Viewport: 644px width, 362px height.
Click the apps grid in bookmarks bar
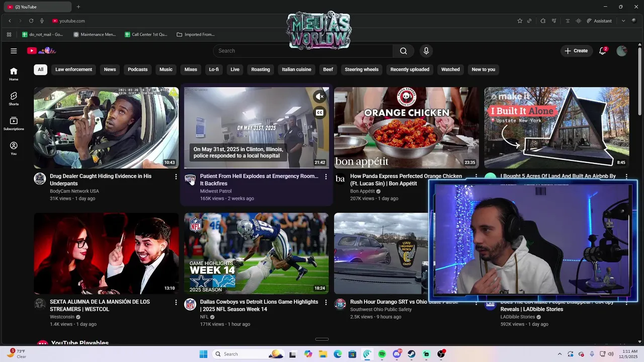click(9, 35)
